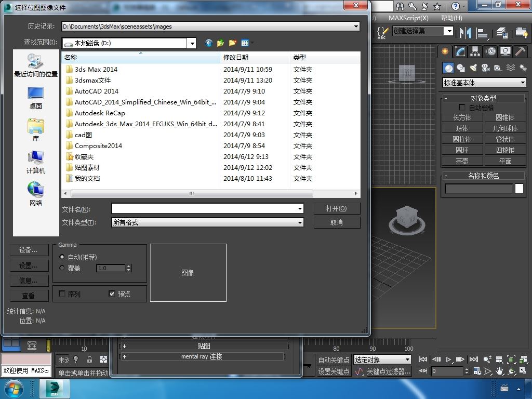Select the Helpers category icon
The image size is (532, 399).
point(498,68)
